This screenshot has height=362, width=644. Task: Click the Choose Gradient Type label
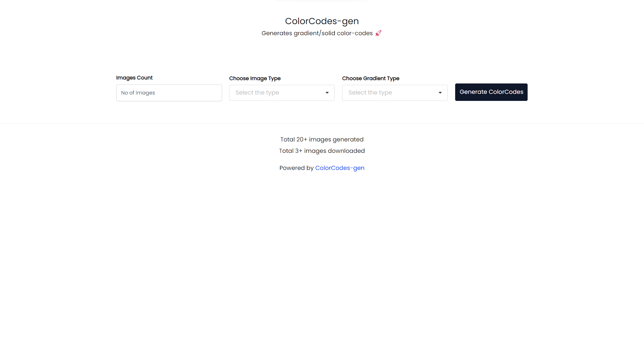point(371,78)
